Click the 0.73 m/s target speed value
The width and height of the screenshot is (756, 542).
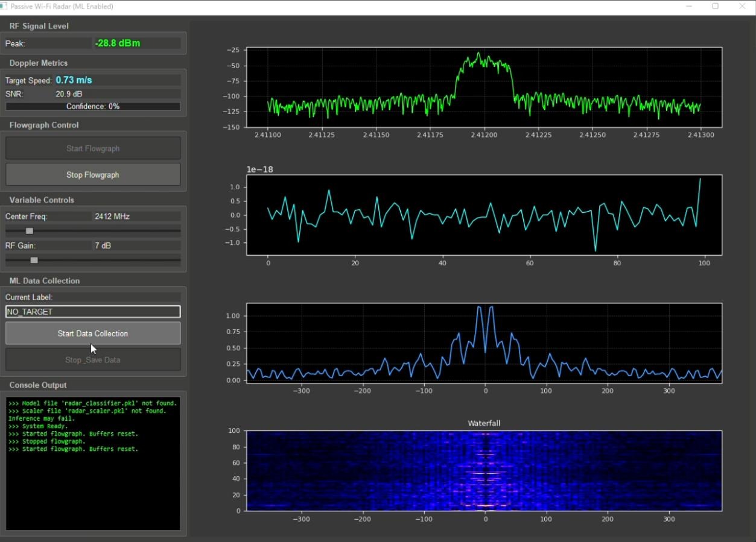click(x=74, y=80)
